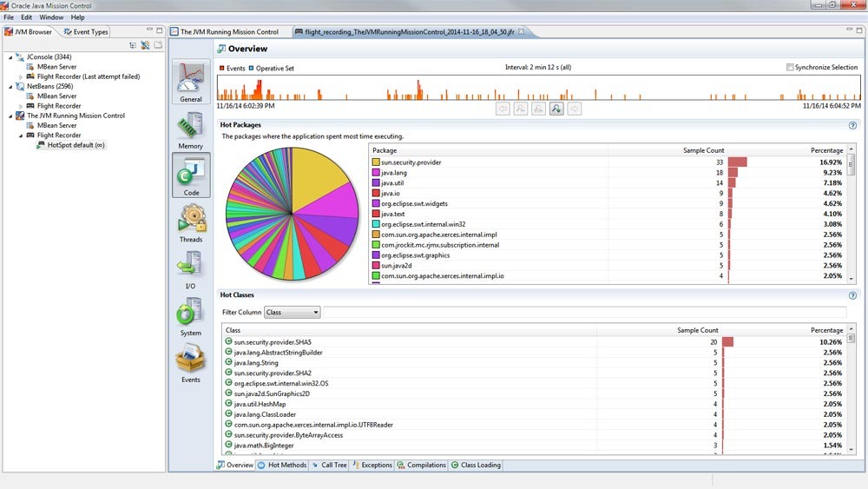The image size is (868, 489).
Task: Click the NetBeans (2596) JVM icon
Action: tap(20, 86)
